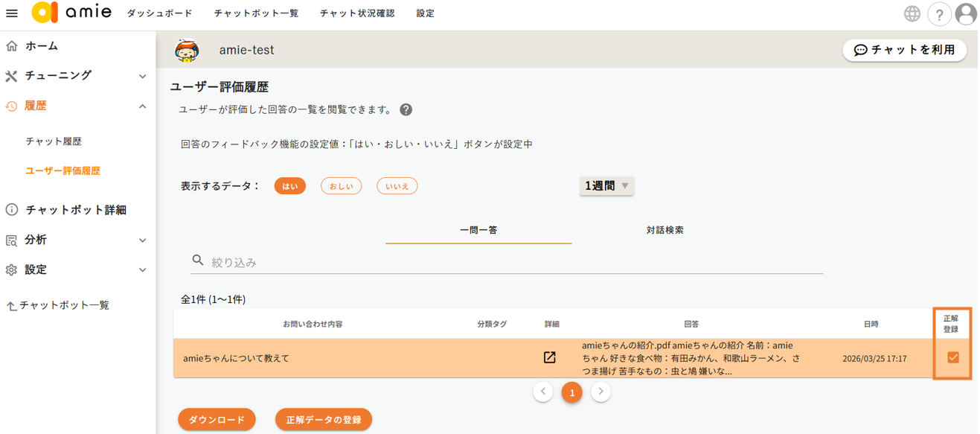Toggle the いいえ filter chip

[397, 186]
